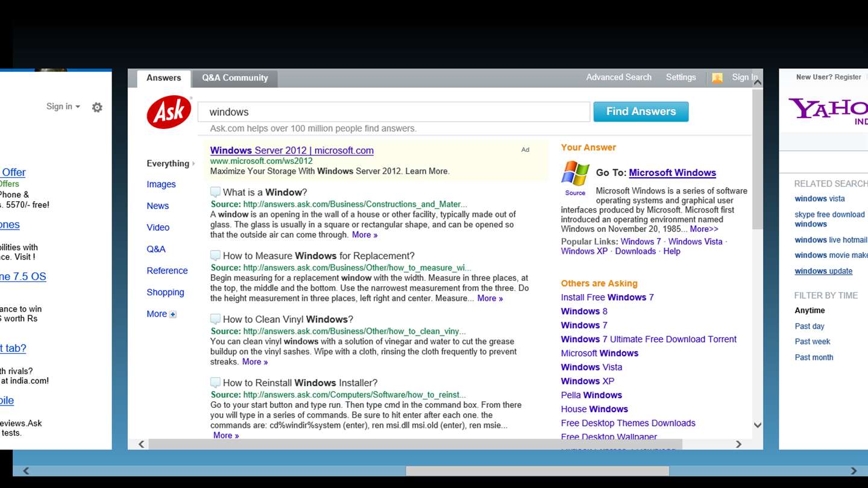Open How to Measure Windows for Replacement
Image resolution: width=868 pixels, height=488 pixels.
click(x=318, y=256)
